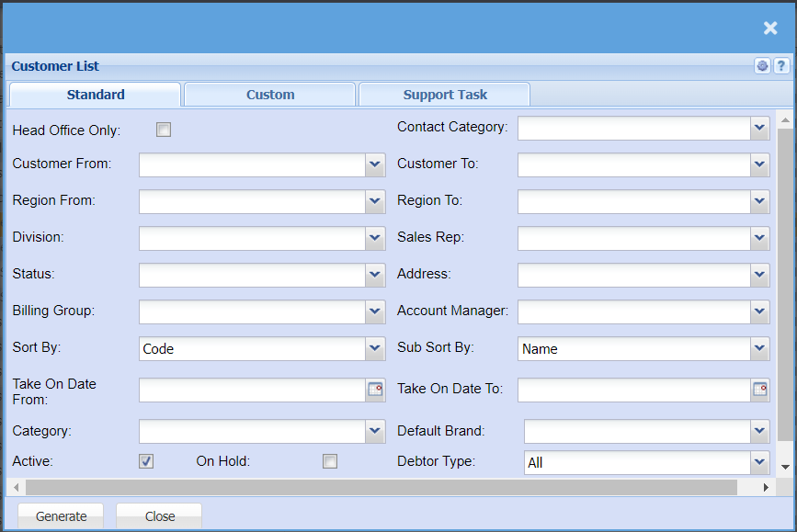Uncheck the Active checkbox
The image size is (797, 532).
[x=146, y=461]
